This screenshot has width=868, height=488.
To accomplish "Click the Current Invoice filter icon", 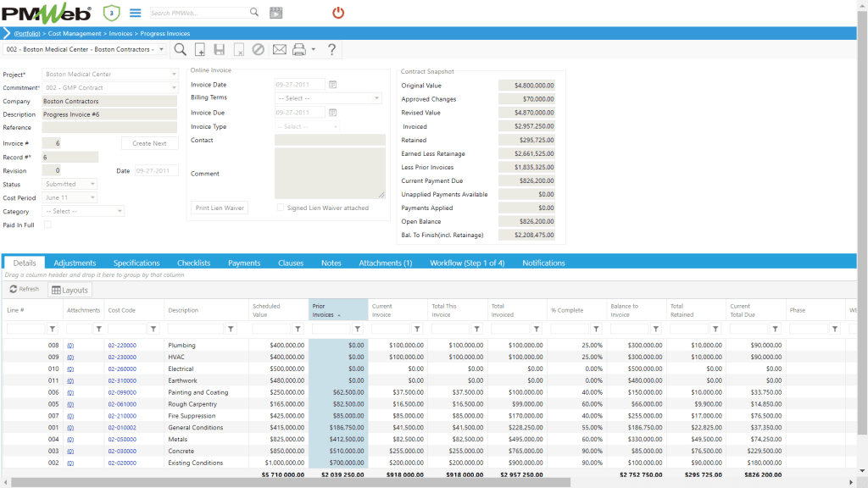I will (417, 330).
